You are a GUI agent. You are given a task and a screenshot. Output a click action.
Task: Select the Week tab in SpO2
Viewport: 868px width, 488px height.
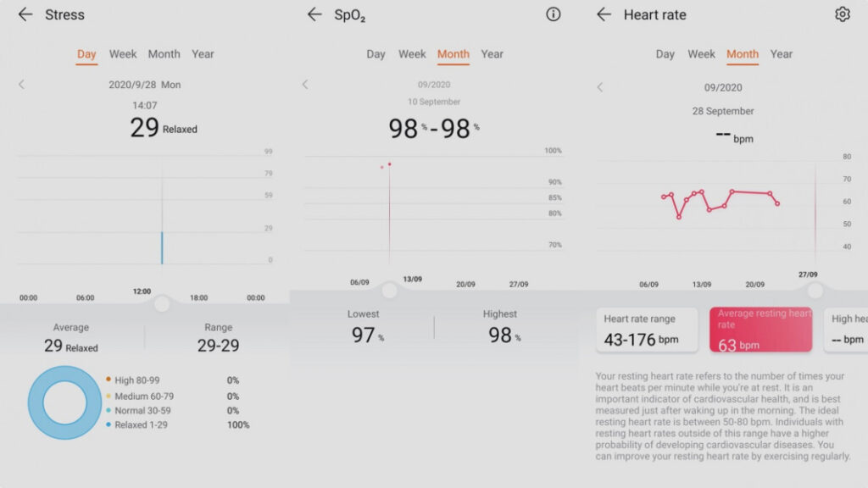pyautogui.click(x=412, y=54)
